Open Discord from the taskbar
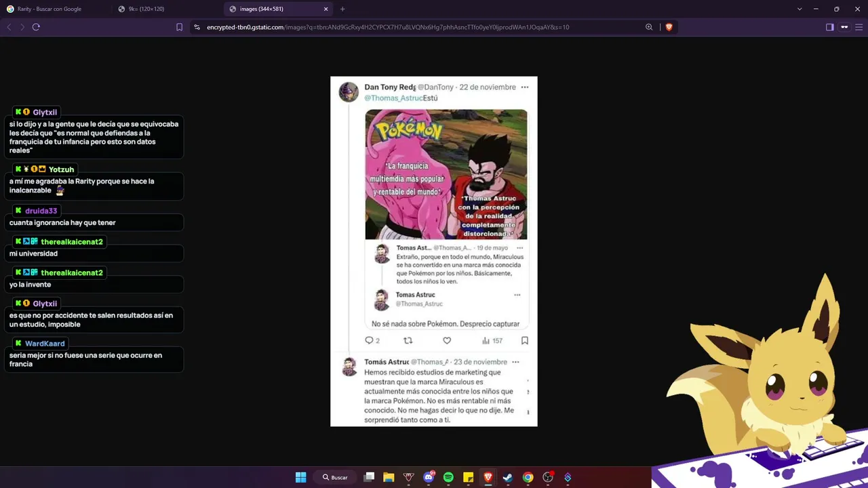 429,477
